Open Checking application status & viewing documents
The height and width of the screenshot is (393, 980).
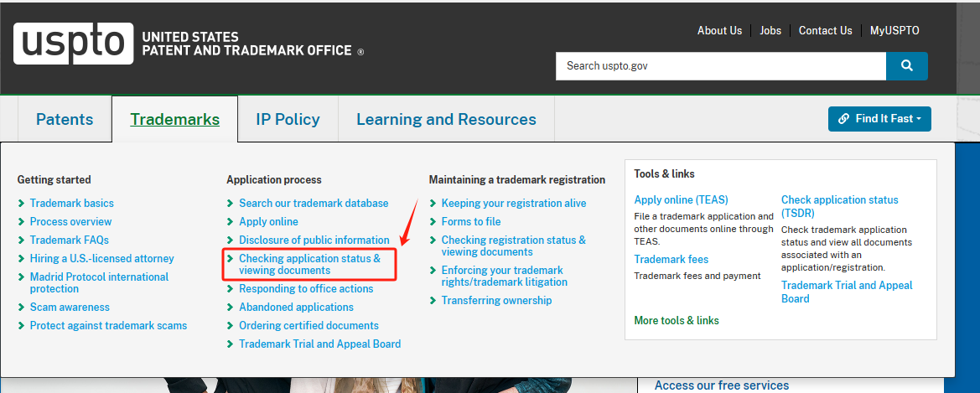point(309,264)
